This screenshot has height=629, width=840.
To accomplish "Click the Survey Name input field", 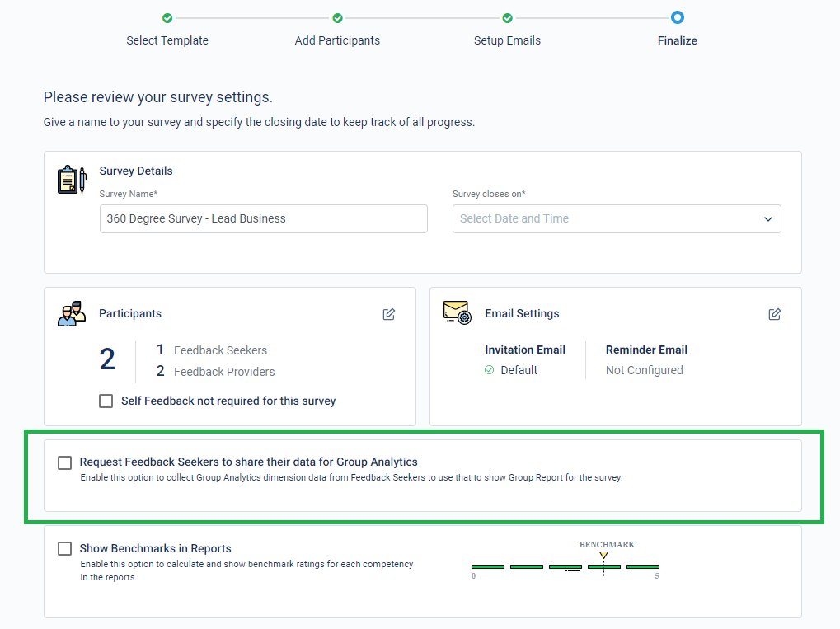I will [x=264, y=218].
